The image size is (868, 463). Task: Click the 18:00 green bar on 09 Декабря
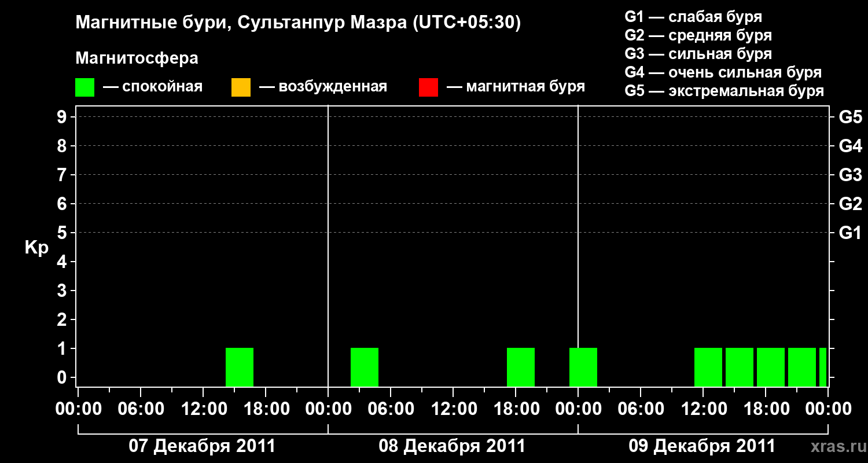coord(771,367)
